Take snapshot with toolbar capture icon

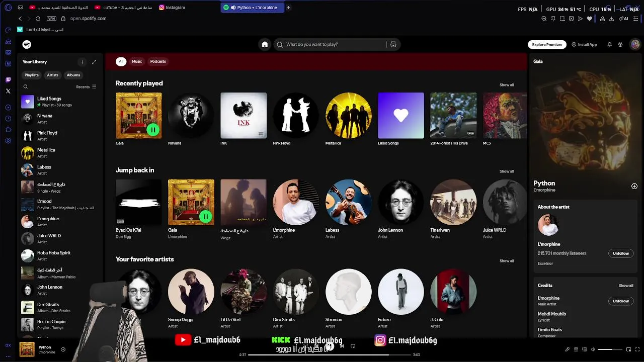click(562, 19)
